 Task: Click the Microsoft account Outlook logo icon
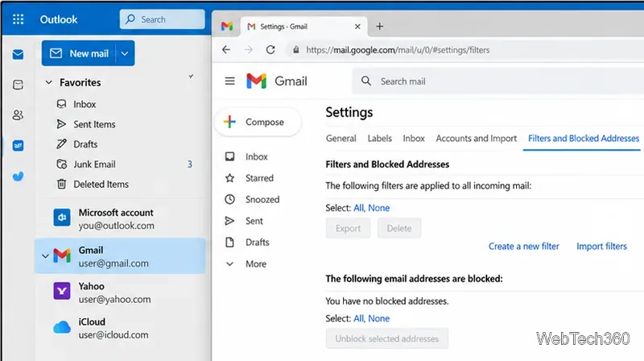coord(62,218)
